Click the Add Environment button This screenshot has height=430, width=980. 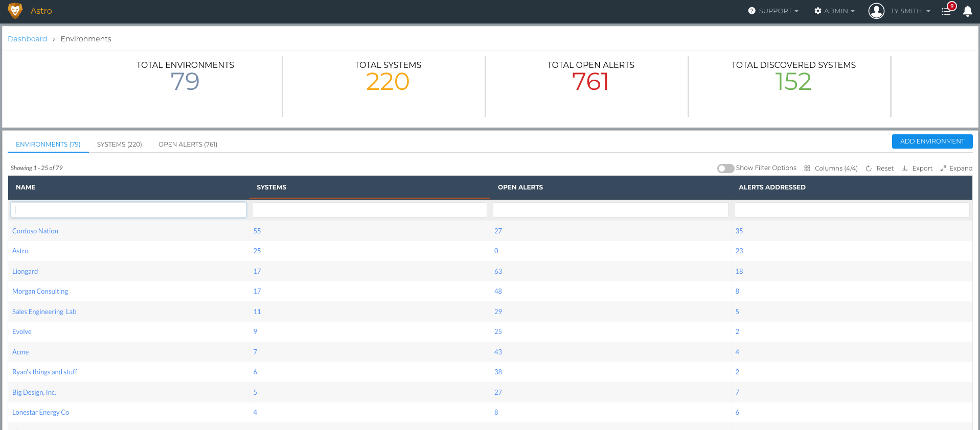[932, 141]
